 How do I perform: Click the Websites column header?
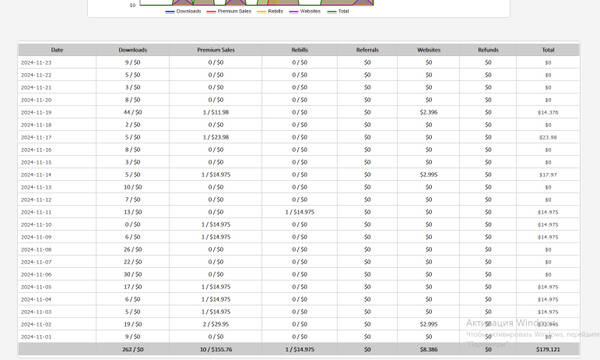[x=429, y=50]
